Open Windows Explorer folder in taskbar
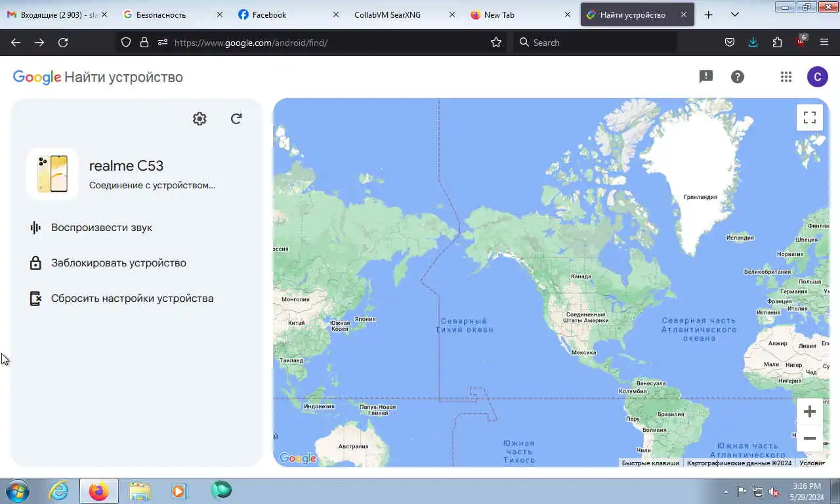840x504 pixels. [140, 491]
